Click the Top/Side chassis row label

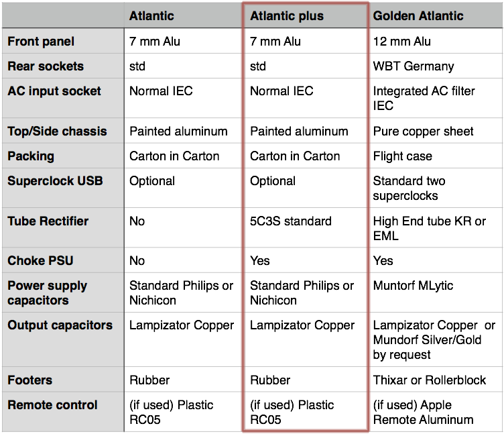point(57,131)
